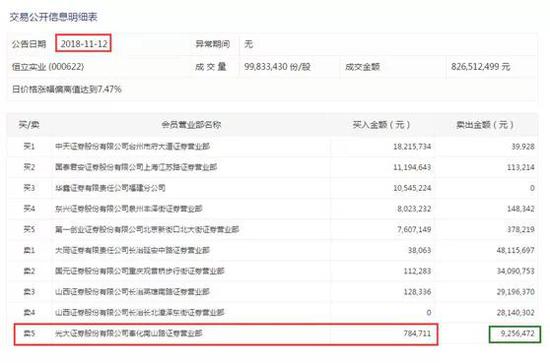
Task: Click the 买1 row label
Action: [29, 146]
